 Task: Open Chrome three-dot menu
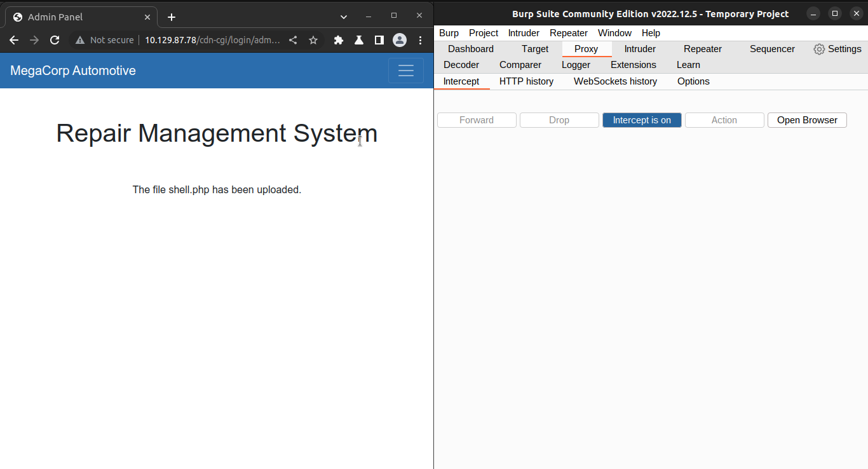421,40
